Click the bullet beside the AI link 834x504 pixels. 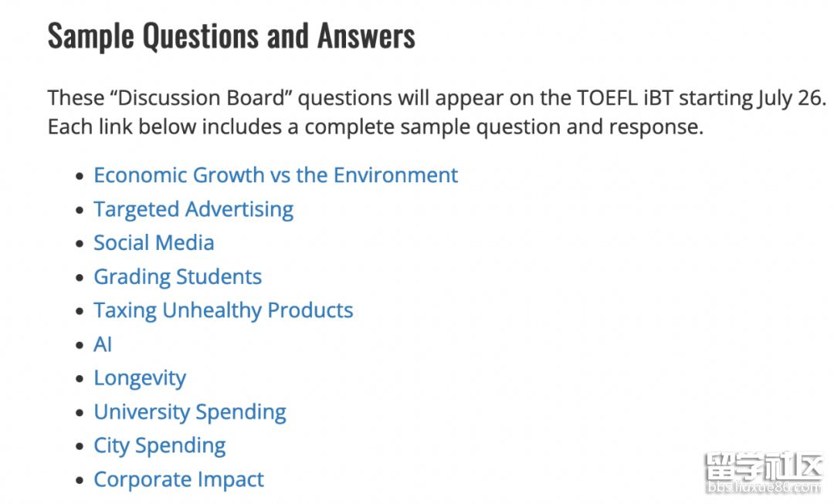pyautogui.click(x=80, y=345)
